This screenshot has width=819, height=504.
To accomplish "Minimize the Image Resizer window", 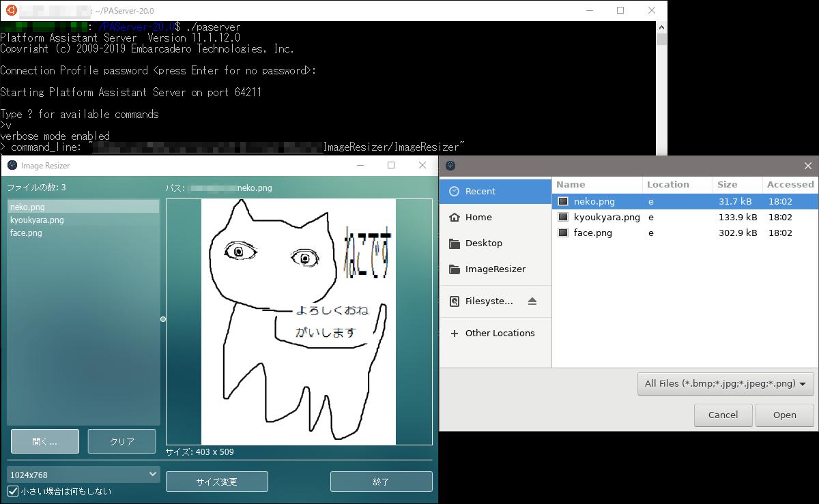I will (360, 165).
